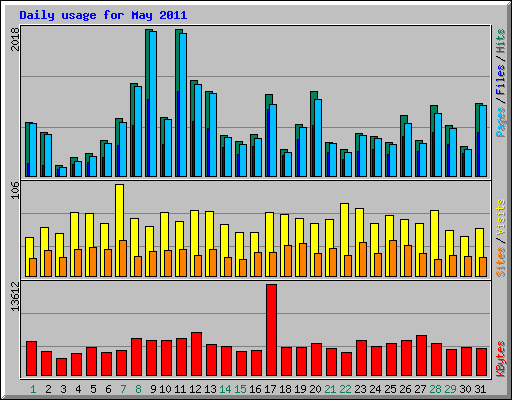Screen dimensions: 512x400
Task: Select the light blue files bar for day 11
Action: (x=183, y=105)
